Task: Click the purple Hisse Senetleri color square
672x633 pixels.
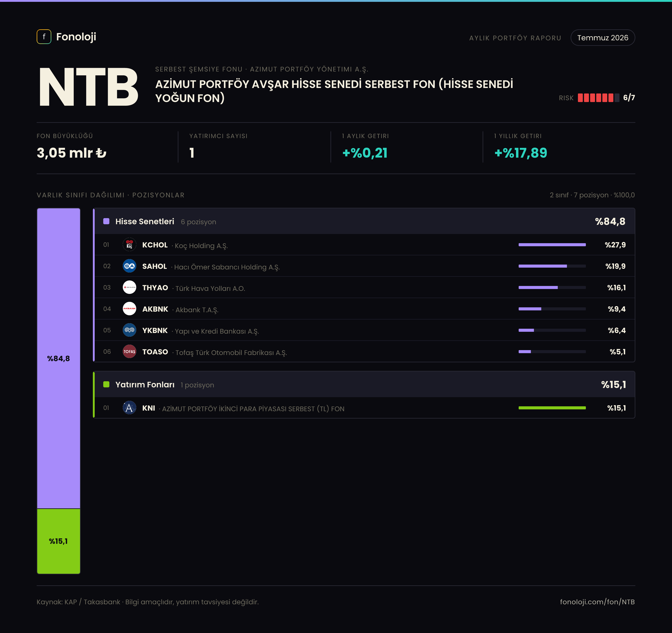Action: point(106,221)
